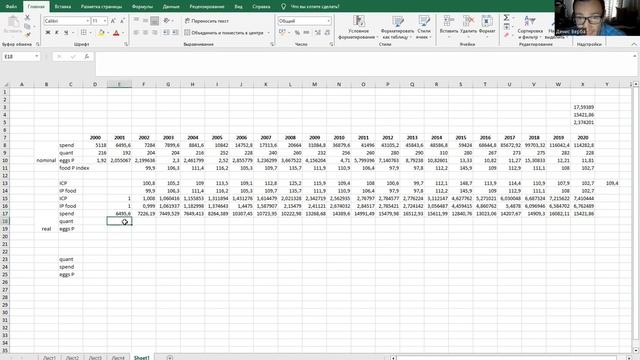Click the Clear eraser icon

click(x=507, y=36)
